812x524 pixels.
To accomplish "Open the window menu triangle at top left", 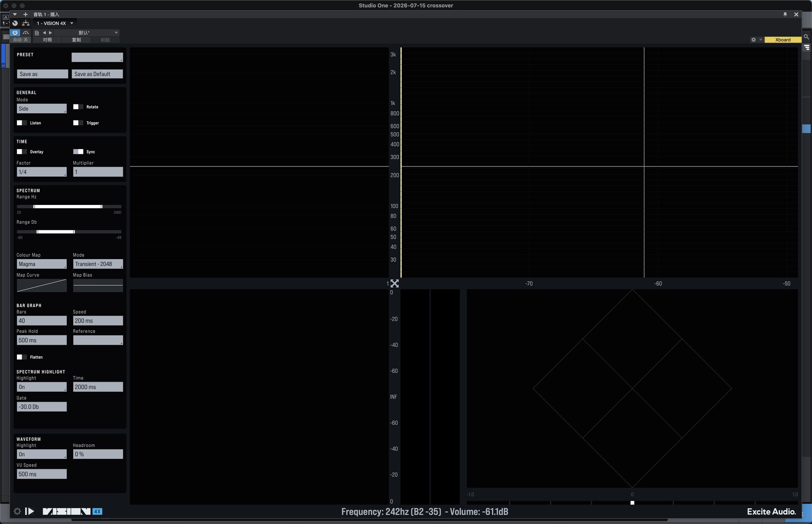I will (15, 14).
